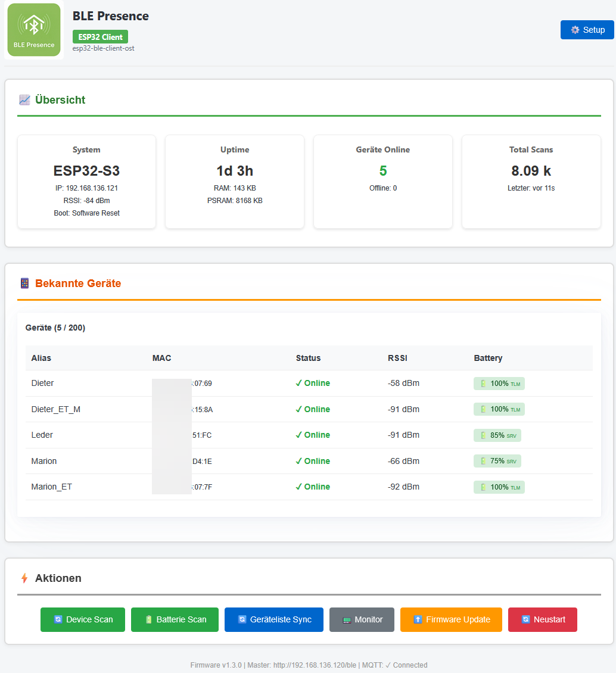Click the MAC ending :07:69
Viewport: 616px width, 673px height.
(x=202, y=384)
